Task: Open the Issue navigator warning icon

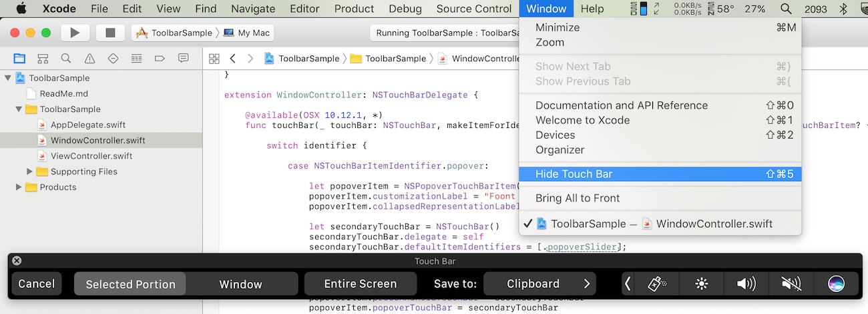Action: click(89, 58)
